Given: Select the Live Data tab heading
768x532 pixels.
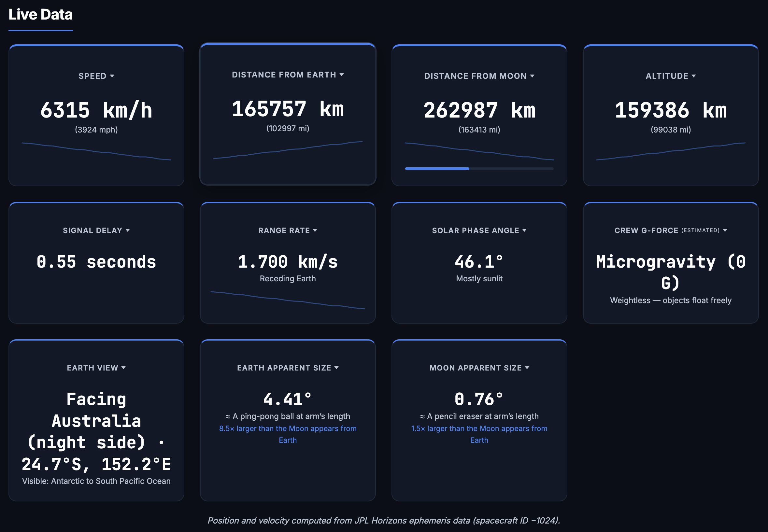Looking at the screenshot, I should [x=40, y=15].
